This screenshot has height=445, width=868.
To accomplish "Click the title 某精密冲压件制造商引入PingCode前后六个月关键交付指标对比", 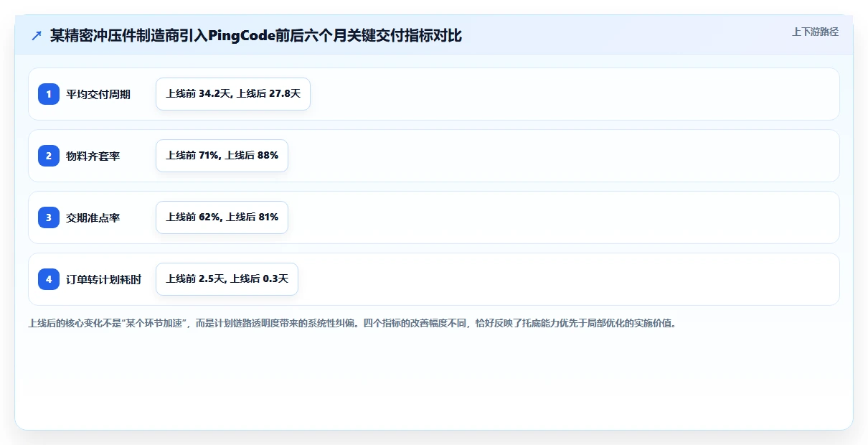I will click(256, 36).
